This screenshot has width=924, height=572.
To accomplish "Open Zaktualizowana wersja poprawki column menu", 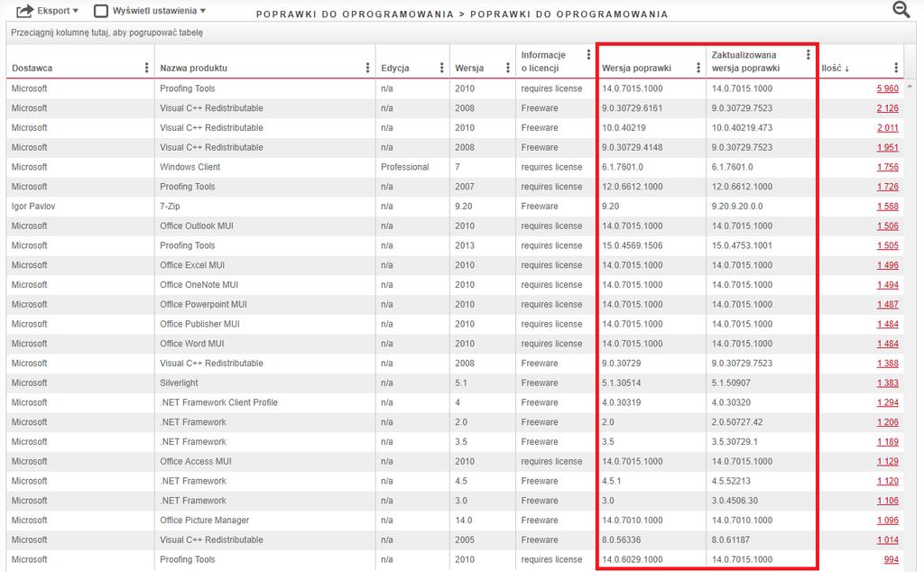I will click(808, 55).
